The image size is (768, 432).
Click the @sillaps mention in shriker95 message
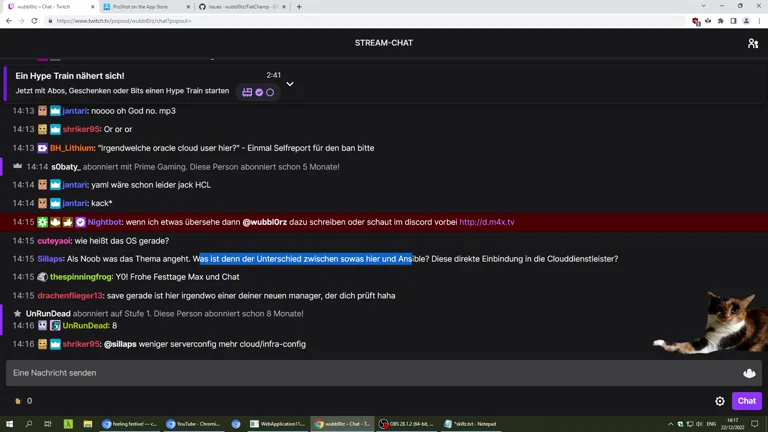click(x=120, y=344)
